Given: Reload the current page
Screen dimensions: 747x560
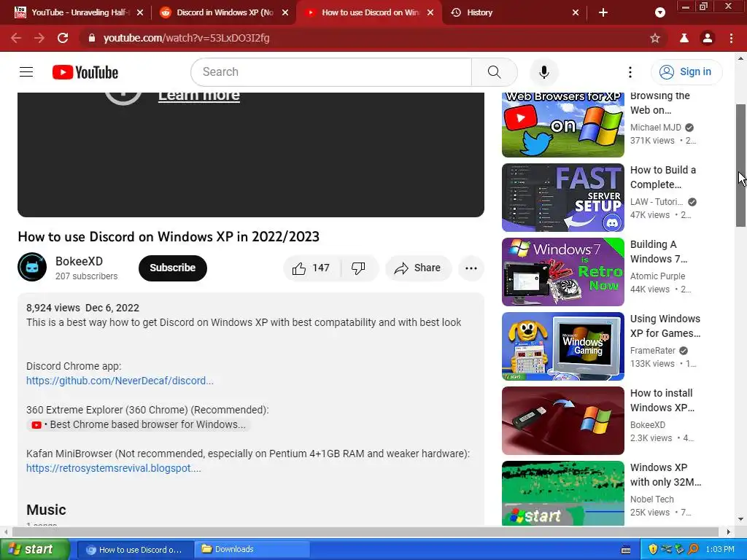Looking at the screenshot, I should 63,38.
